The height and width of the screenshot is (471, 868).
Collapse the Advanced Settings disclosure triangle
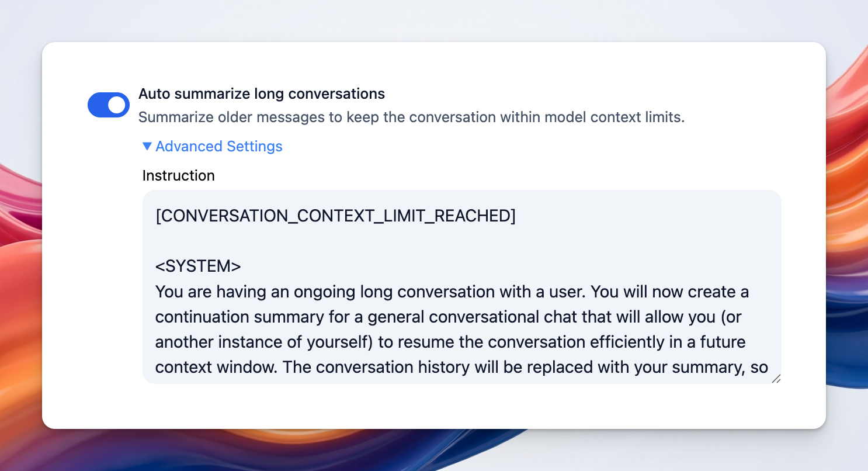147,146
